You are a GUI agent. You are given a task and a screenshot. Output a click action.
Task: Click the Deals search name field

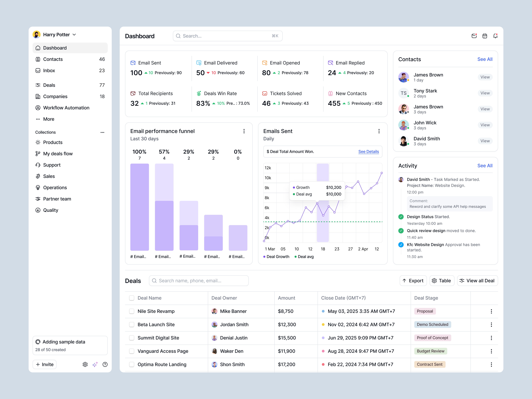[x=199, y=281]
